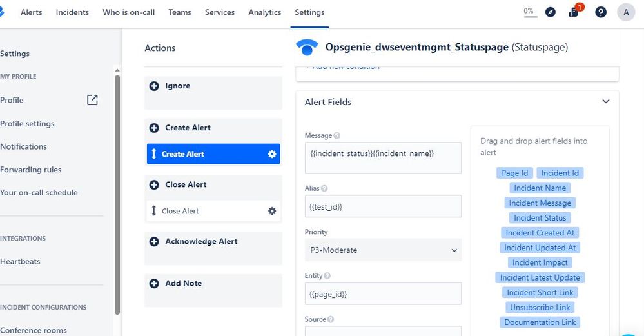Click the Alias field help icon
The image size is (644, 336).
324,188
